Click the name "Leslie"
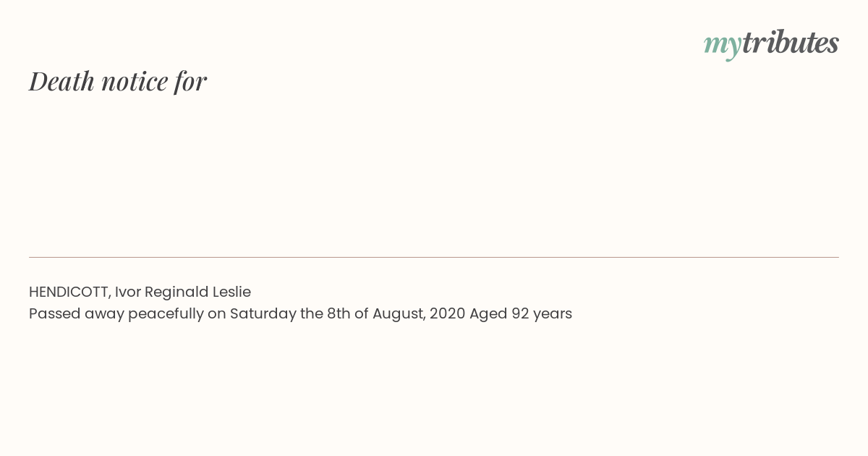Screen dimensions: 868x456 click(231, 292)
